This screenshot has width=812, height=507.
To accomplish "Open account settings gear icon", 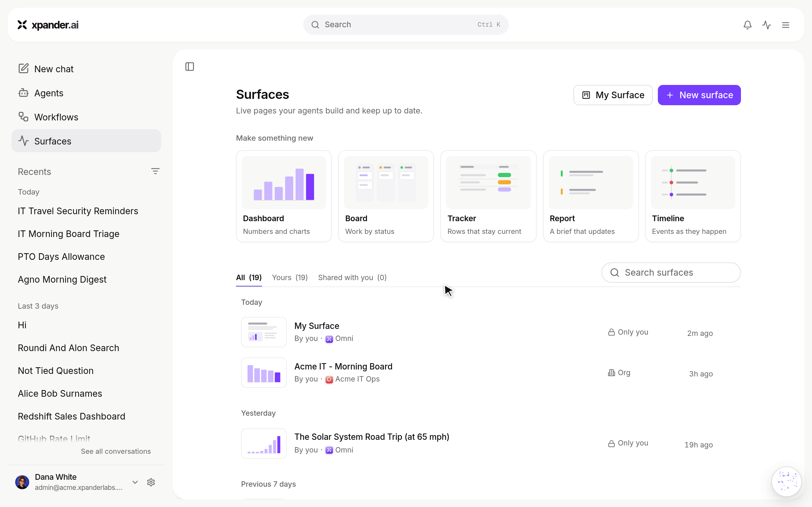I will 151,482.
